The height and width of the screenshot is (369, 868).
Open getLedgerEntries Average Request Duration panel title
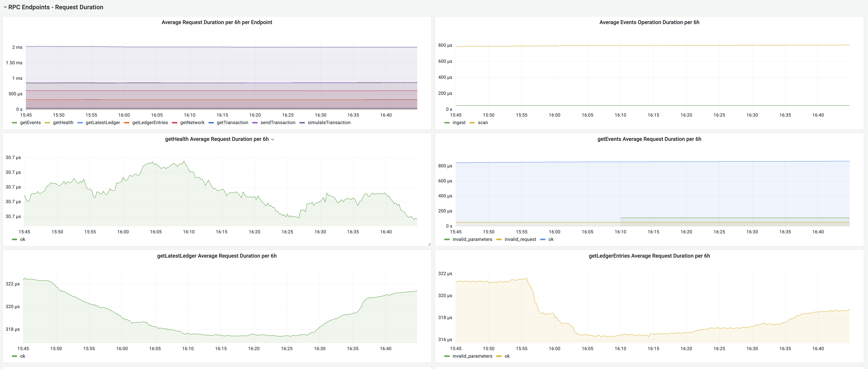point(649,256)
